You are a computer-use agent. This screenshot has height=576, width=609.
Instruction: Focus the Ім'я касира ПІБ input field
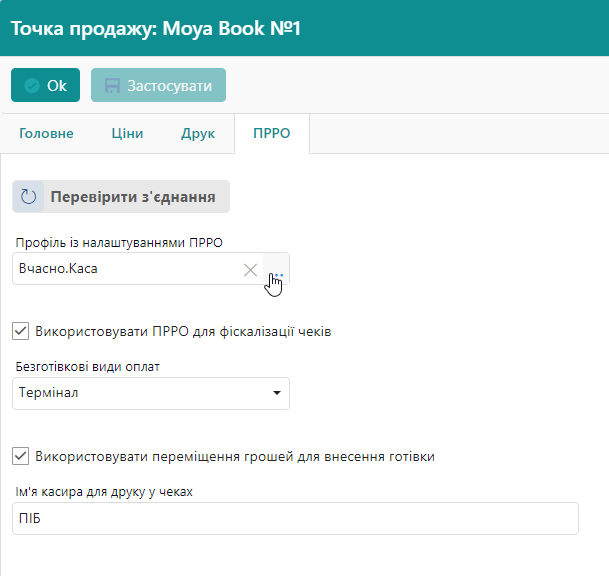pyautogui.click(x=295, y=519)
